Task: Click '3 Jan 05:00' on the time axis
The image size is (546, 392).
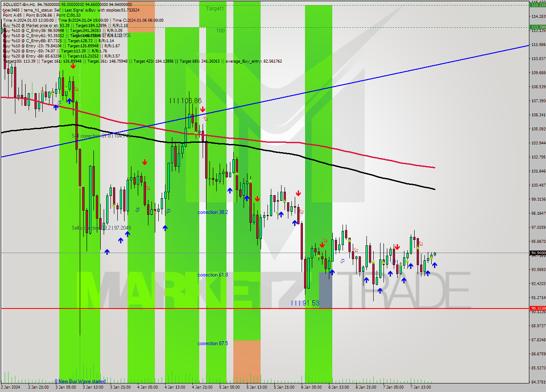Action: (65, 387)
